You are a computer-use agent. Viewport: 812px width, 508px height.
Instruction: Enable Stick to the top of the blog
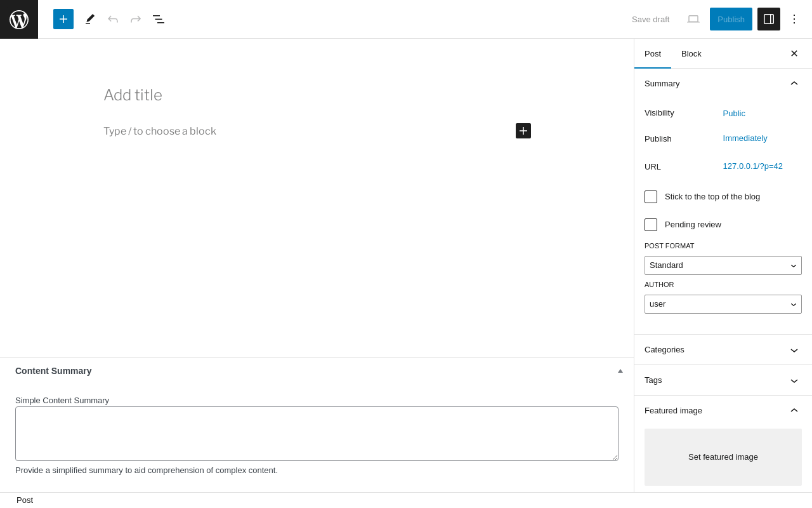point(651,197)
